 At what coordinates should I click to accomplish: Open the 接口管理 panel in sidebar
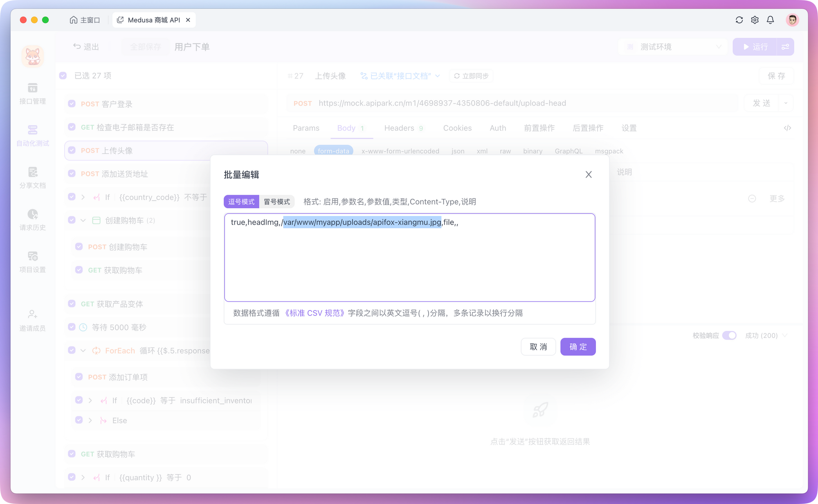(32, 93)
